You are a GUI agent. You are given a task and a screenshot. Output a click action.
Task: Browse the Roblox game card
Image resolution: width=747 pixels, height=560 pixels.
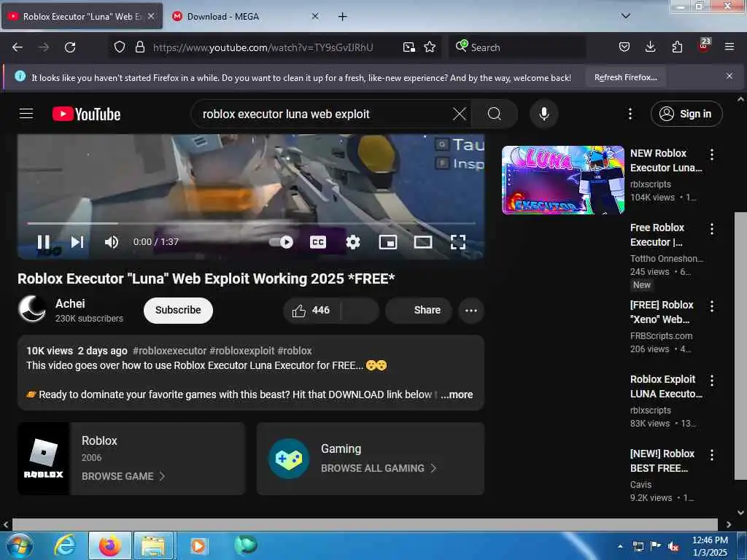pos(131,459)
